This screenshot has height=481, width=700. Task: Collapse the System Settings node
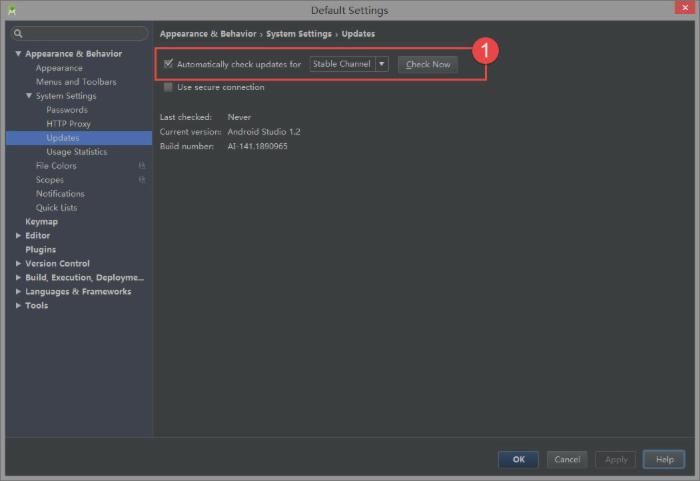[x=29, y=96]
